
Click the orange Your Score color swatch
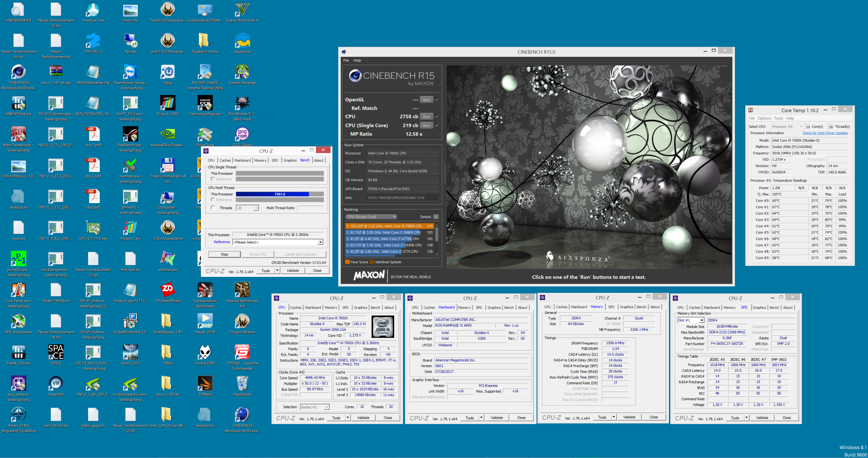[347, 262]
